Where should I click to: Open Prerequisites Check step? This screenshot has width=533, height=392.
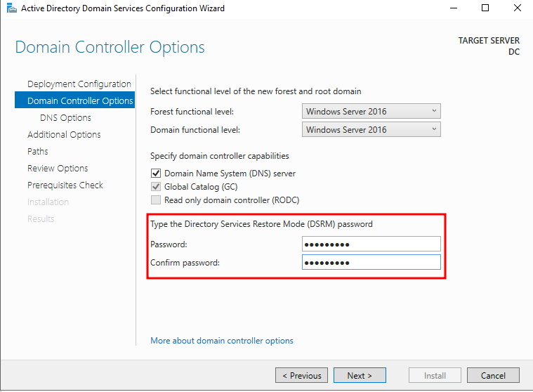(x=65, y=185)
